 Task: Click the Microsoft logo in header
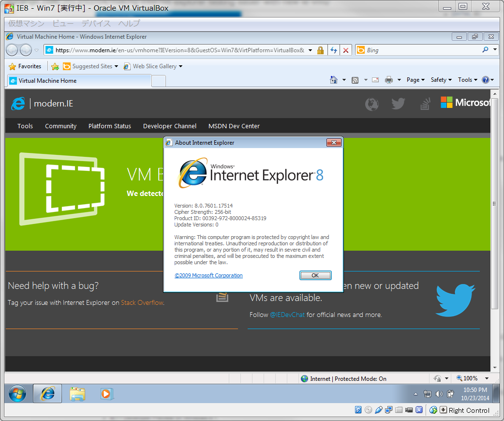465,103
